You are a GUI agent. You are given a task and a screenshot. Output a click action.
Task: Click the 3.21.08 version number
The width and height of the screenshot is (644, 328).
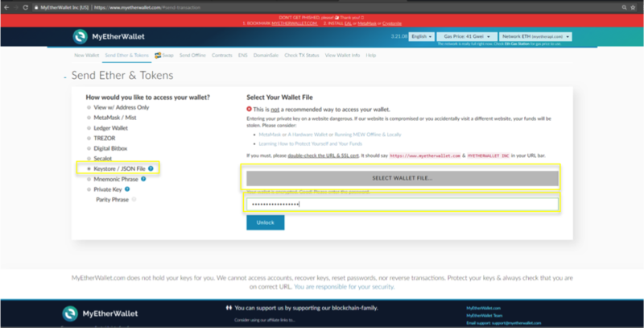[x=398, y=36]
